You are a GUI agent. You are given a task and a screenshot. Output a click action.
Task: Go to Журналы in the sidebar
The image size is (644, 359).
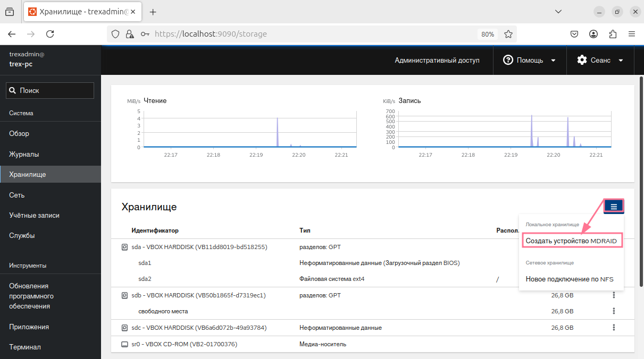tap(24, 154)
